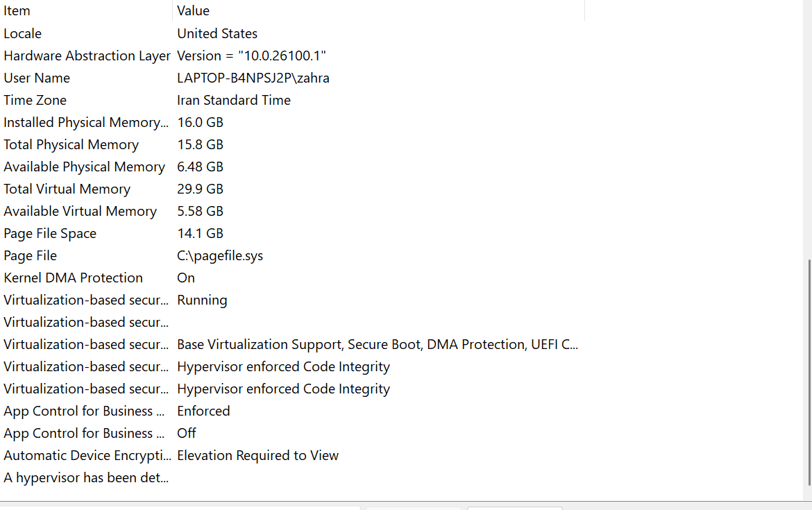Select the Available Physical Memory row
812x510 pixels.
click(84, 167)
